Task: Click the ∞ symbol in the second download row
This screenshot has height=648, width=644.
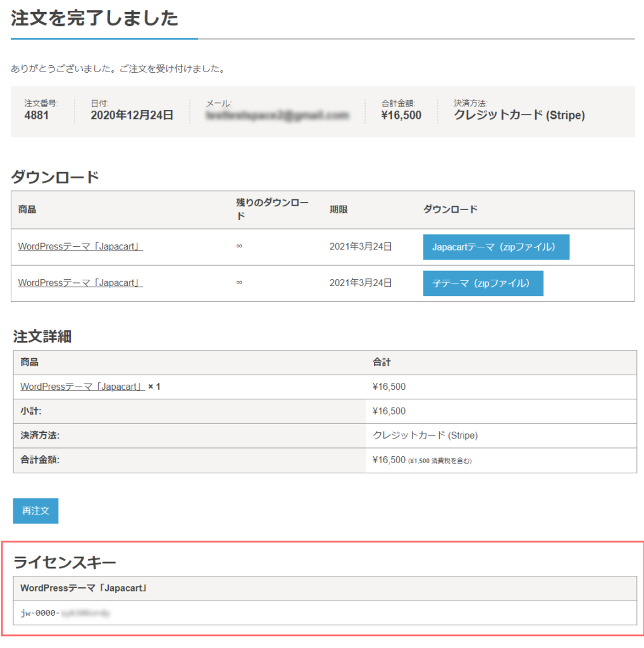Action: click(x=239, y=283)
